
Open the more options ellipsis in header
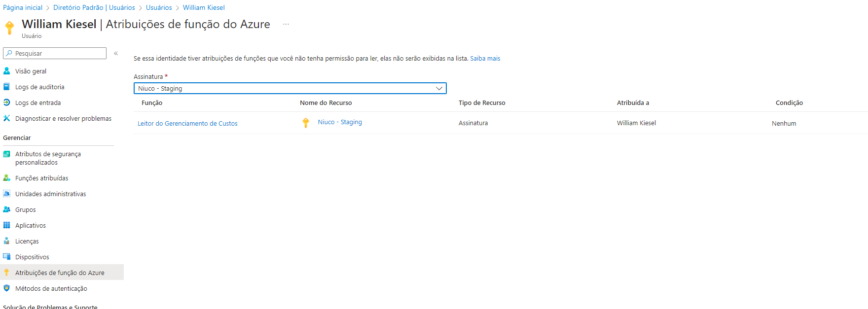tap(286, 24)
